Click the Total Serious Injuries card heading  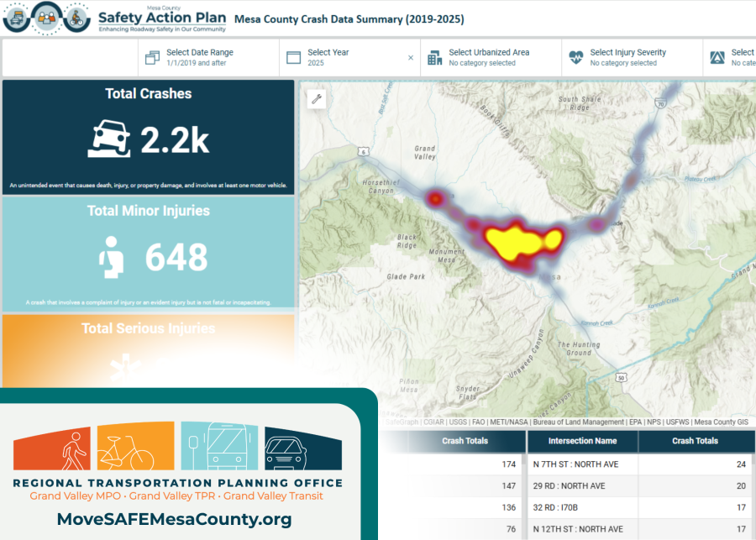[x=148, y=328]
